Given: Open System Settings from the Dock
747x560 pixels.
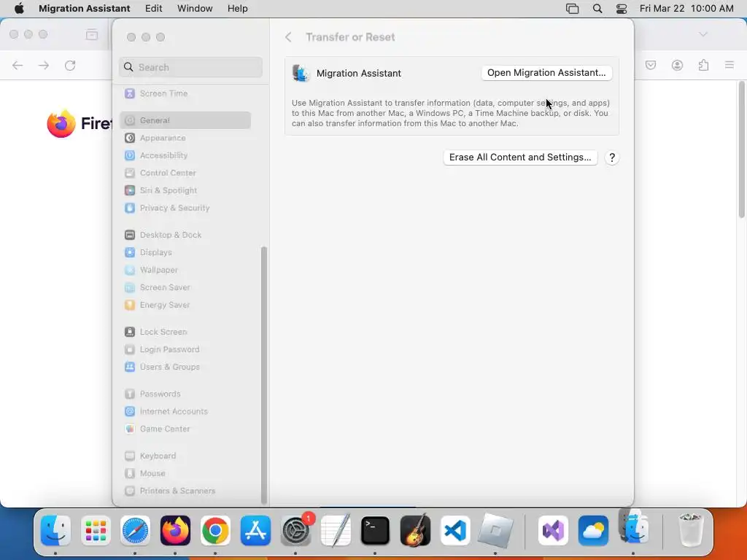Looking at the screenshot, I should coord(296,531).
